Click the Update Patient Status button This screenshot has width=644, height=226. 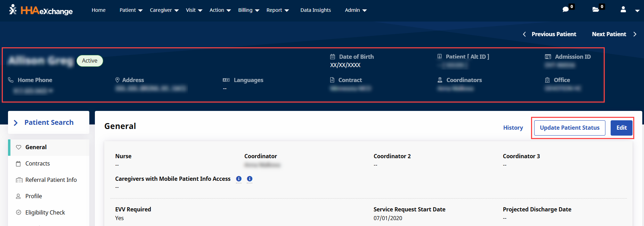[x=569, y=128]
